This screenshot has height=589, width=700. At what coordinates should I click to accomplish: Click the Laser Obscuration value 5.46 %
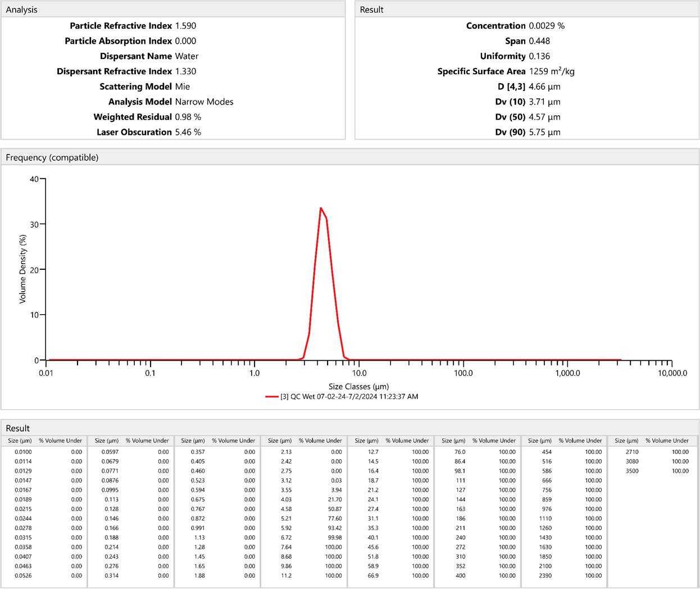188,132
